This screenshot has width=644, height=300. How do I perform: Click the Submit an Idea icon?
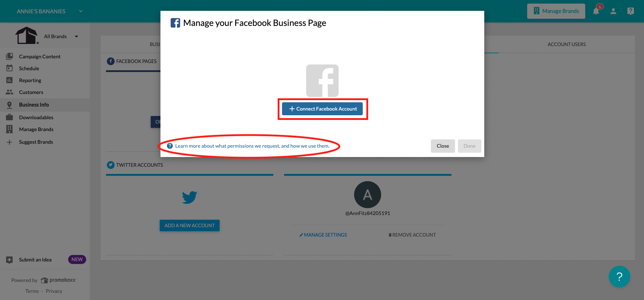pos(10,260)
